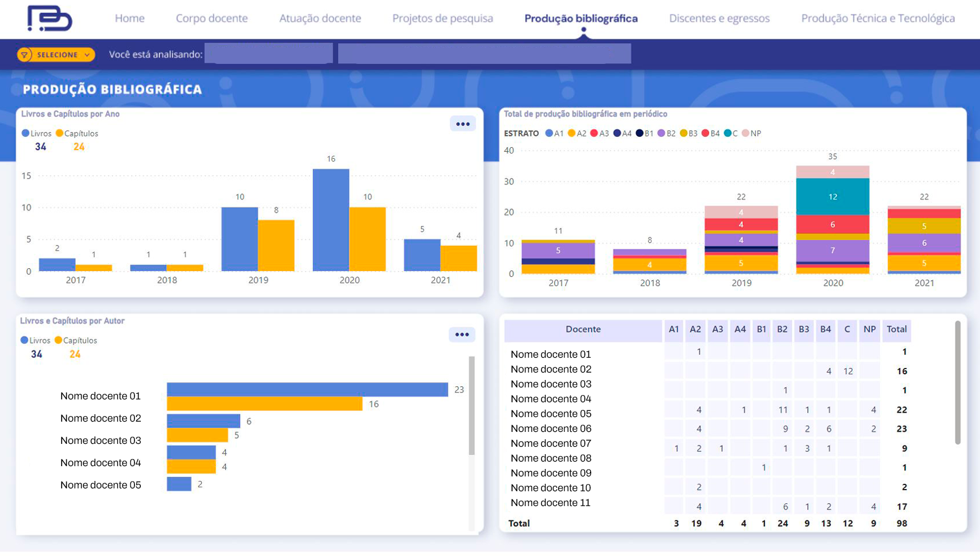Viewport: 980px width, 558px height.
Task: Click Livros legend dot in per-author chart
Action: tap(24, 340)
